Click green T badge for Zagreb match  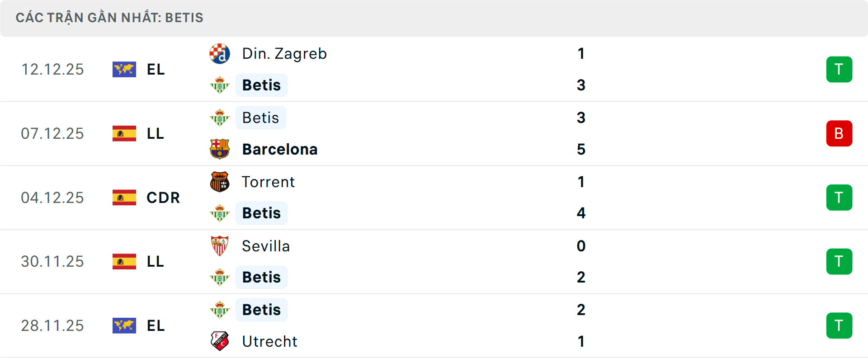coord(839,70)
